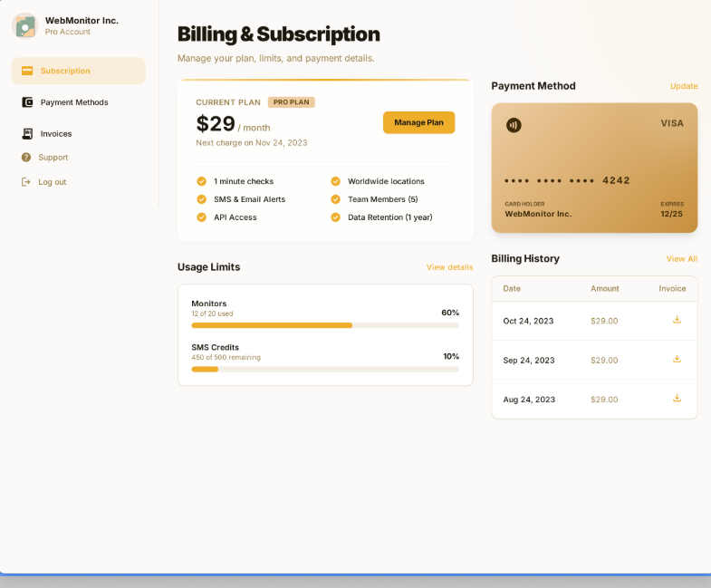Download the Sep 24, 2023 invoice
The image size is (711, 588).
(x=677, y=359)
